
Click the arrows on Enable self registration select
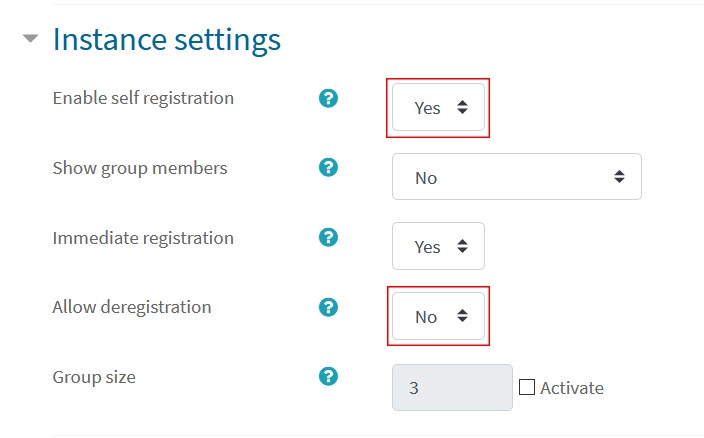(x=462, y=107)
